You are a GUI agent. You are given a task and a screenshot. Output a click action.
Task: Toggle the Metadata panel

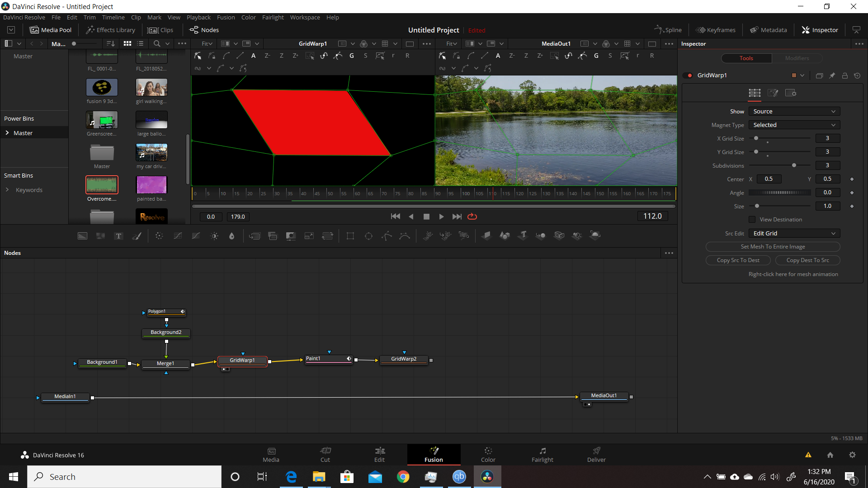pyautogui.click(x=769, y=30)
